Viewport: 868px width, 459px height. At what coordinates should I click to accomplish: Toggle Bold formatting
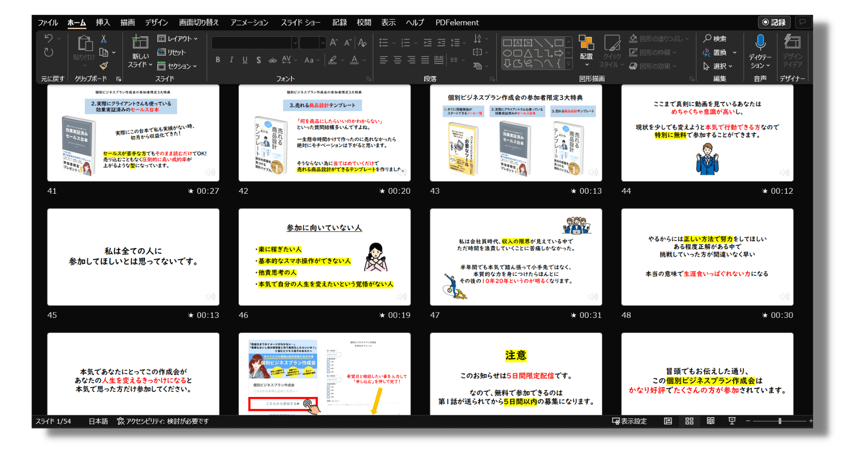218,60
